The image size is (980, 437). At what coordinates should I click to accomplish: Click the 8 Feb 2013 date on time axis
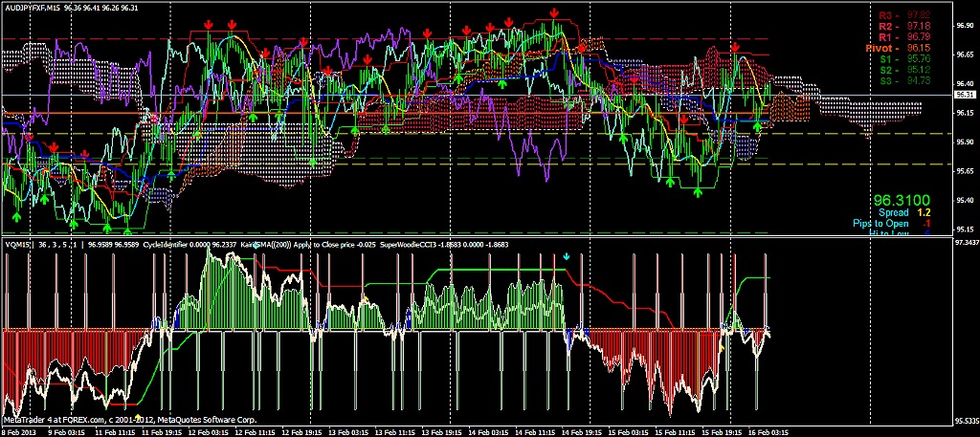coord(22,431)
